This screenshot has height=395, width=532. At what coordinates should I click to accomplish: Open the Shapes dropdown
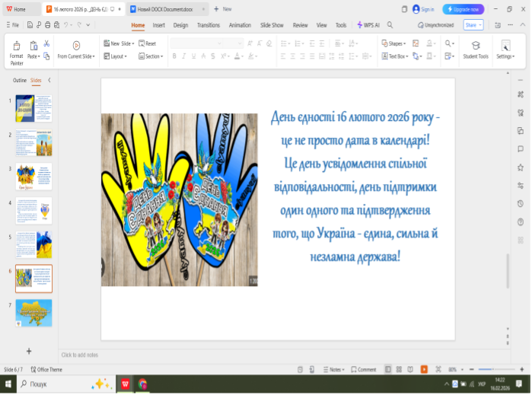[x=396, y=43]
